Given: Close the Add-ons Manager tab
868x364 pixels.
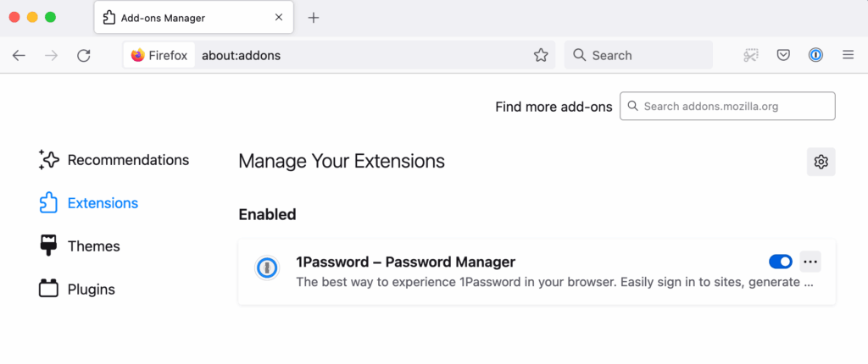Looking at the screenshot, I should click(x=279, y=18).
